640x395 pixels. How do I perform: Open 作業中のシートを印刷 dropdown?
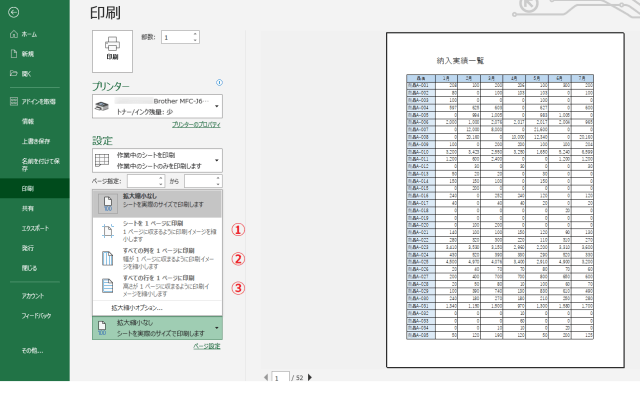(157, 160)
